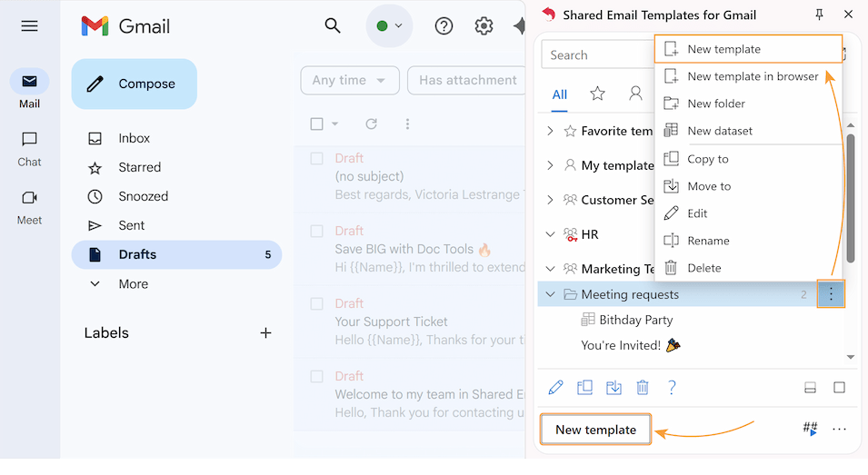Expand the Favorite templates folder

pyautogui.click(x=550, y=131)
